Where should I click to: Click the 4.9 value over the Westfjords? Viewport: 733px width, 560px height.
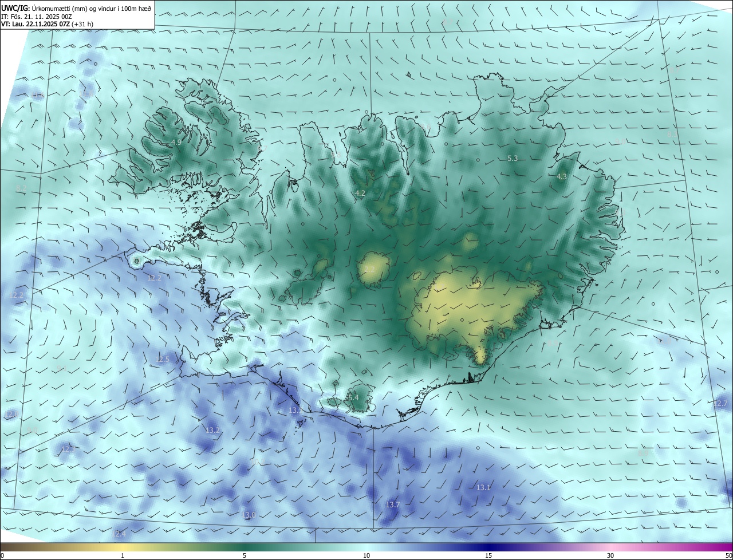tap(176, 142)
